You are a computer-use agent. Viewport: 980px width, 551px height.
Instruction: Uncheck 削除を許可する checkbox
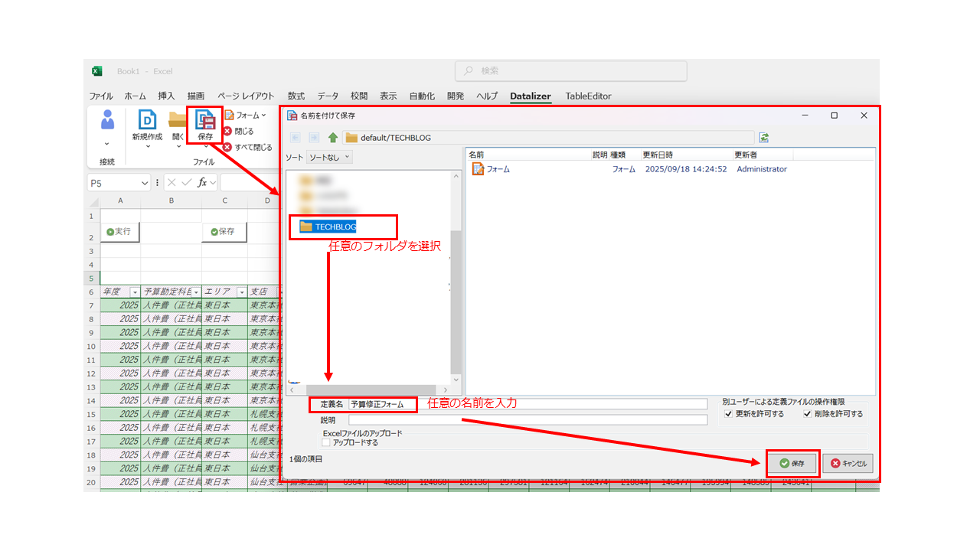(807, 414)
